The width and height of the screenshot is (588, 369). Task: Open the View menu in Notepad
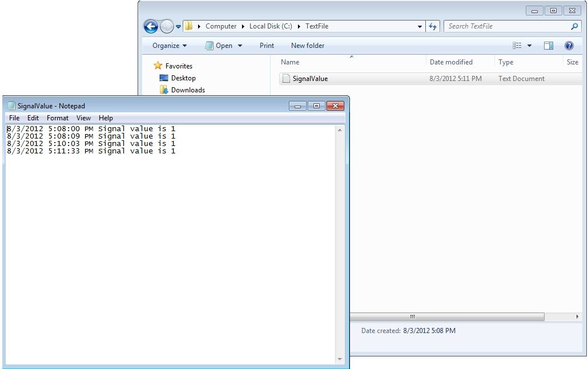(x=83, y=117)
